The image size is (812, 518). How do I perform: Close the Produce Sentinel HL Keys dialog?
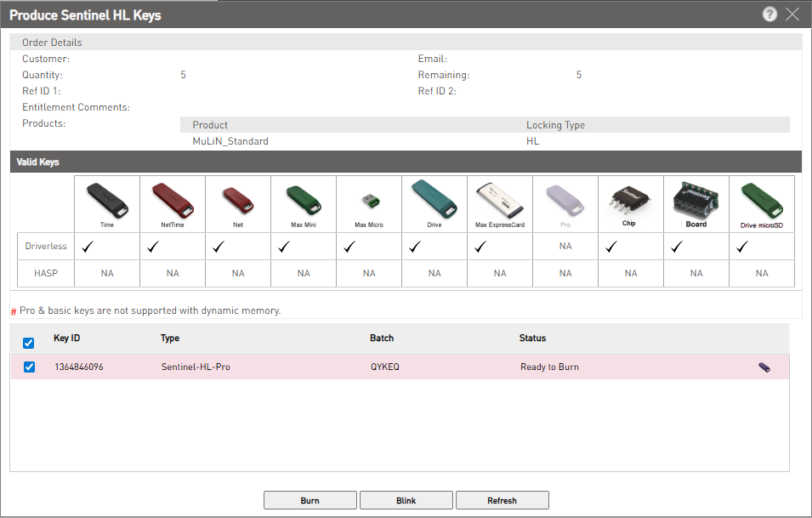coord(792,14)
